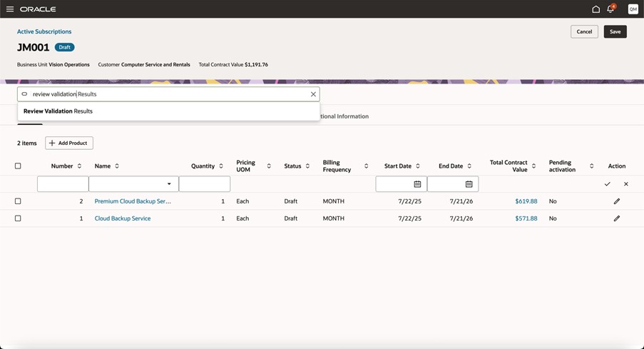Sort by Total Contract Value arrows
The height and width of the screenshot is (349, 644).
point(533,166)
